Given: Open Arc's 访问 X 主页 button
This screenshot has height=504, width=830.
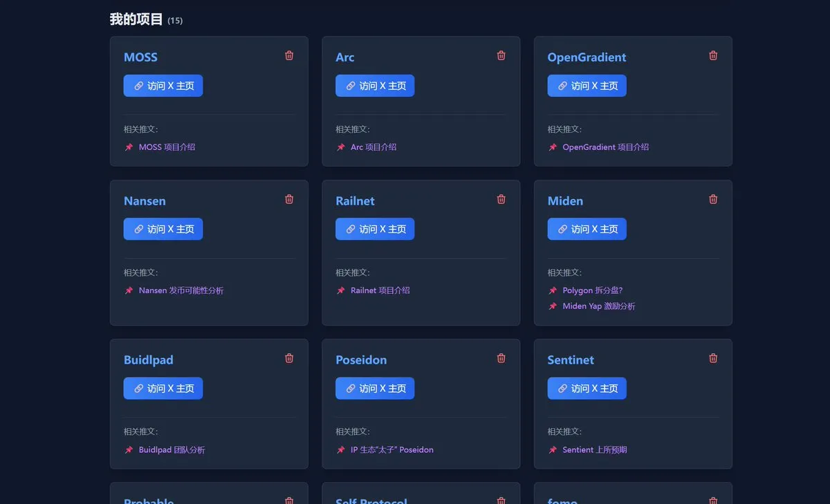Looking at the screenshot, I should coord(375,86).
